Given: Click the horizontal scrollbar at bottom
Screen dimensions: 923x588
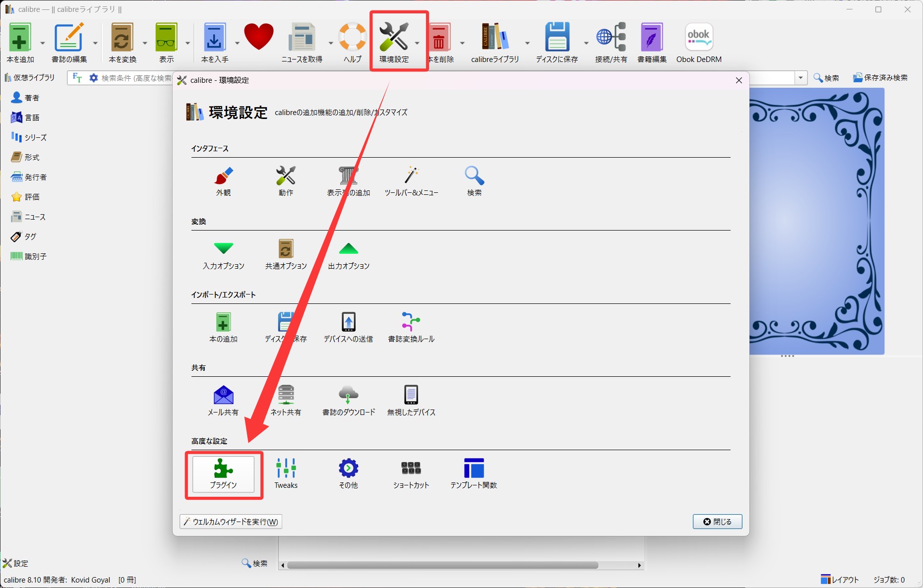Looking at the screenshot, I should point(442,565).
